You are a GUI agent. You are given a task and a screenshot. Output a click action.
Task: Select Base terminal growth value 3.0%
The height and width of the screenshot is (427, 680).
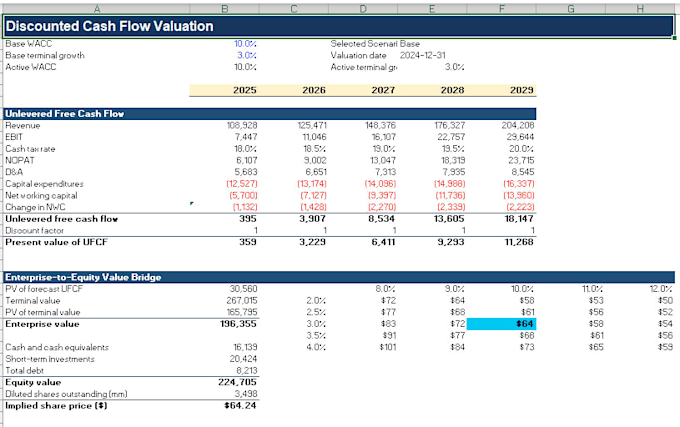[x=247, y=55]
